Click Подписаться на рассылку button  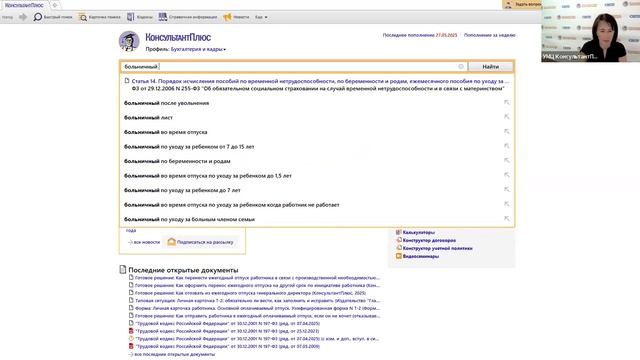200,242
